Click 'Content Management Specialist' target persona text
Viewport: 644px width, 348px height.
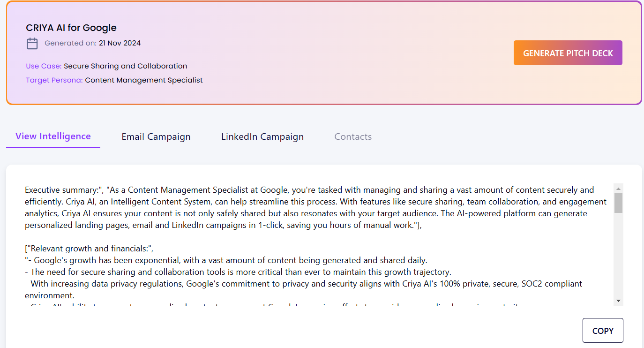coord(144,80)
